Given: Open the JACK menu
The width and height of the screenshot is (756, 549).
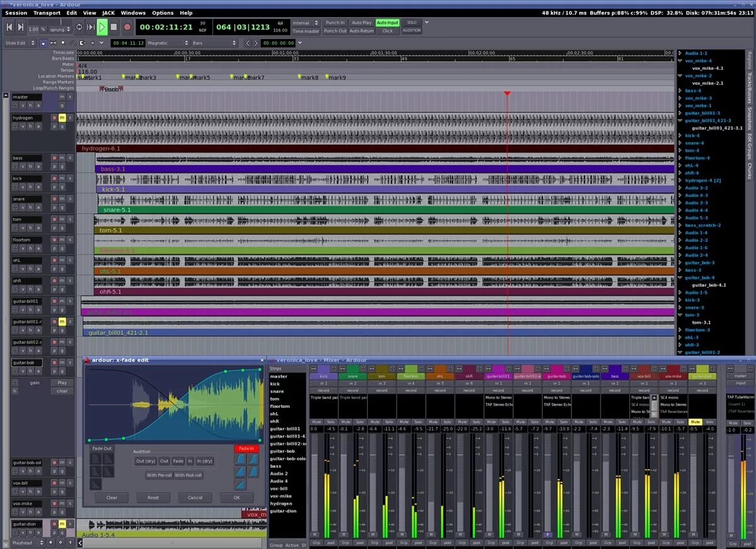Looking at the screenshot, I should point(108,13).
